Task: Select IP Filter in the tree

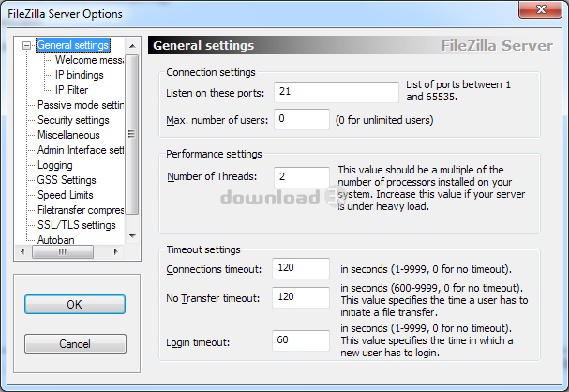Action: 70,90
